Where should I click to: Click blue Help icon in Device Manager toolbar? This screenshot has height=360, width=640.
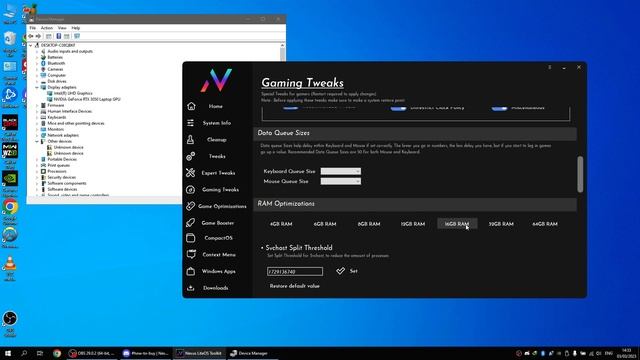(58, 36)
